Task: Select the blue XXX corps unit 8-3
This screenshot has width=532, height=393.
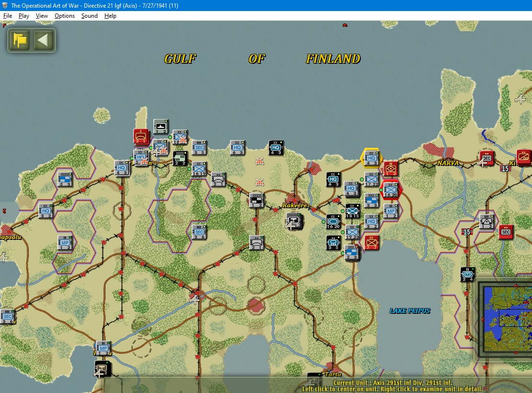Action: pyautogui.click(x=65, y=179)
